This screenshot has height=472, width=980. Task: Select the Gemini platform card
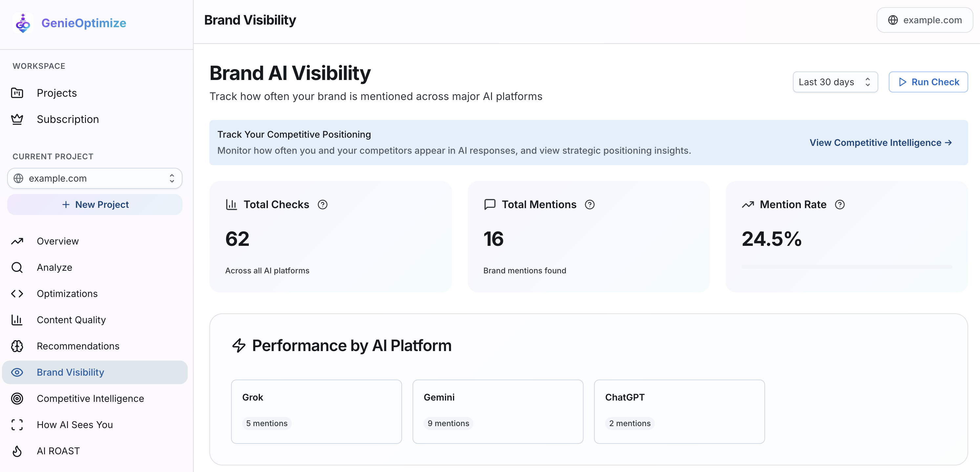[x=497, y=411]
